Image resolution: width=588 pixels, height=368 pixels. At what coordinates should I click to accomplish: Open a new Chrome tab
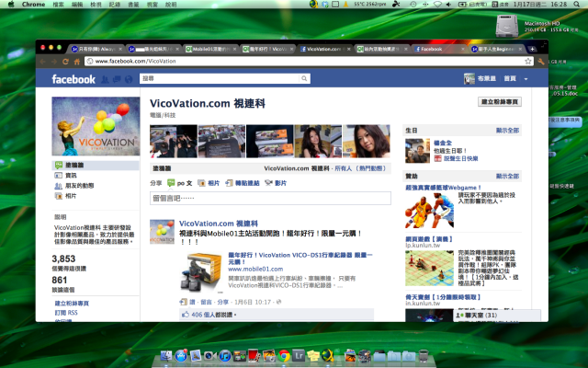(x=532, y=49)
